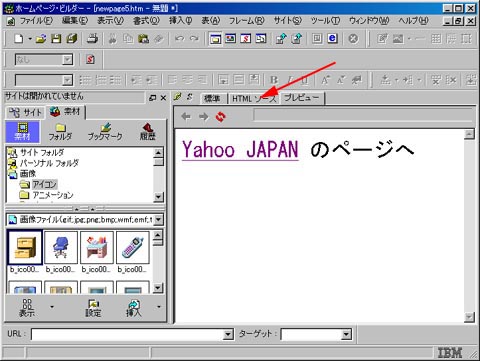Toggle the 素材 view button
Screen dimensions: 480x361
click(22, 131)
